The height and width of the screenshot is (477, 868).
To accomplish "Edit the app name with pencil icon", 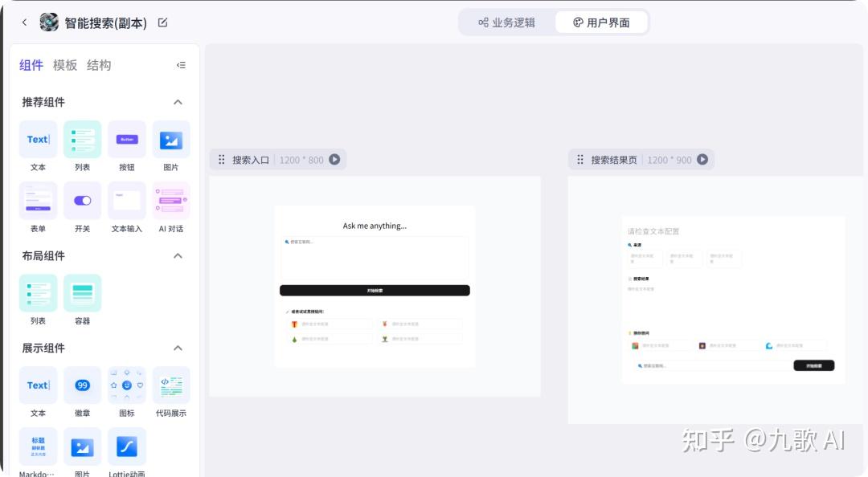I will click(162, 22).
